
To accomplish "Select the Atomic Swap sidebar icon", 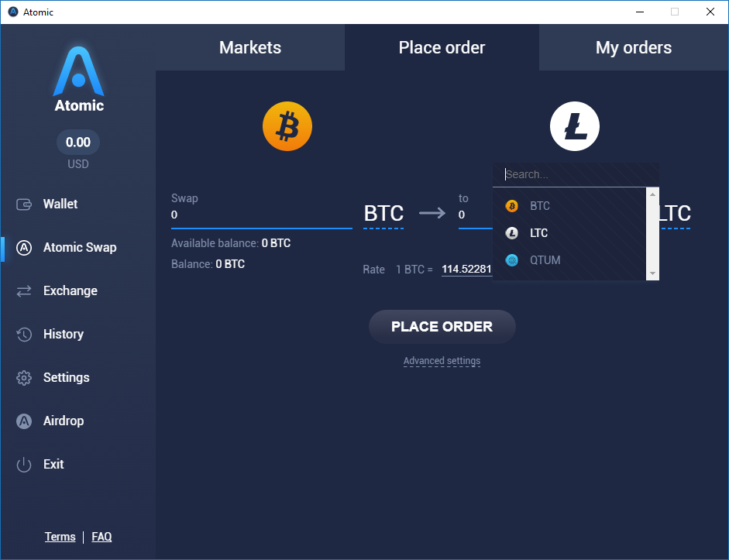I will [x=24, y=248].
